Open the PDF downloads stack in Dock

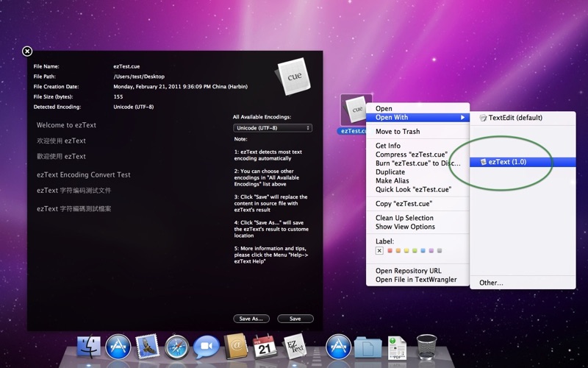tap(397, 347)
